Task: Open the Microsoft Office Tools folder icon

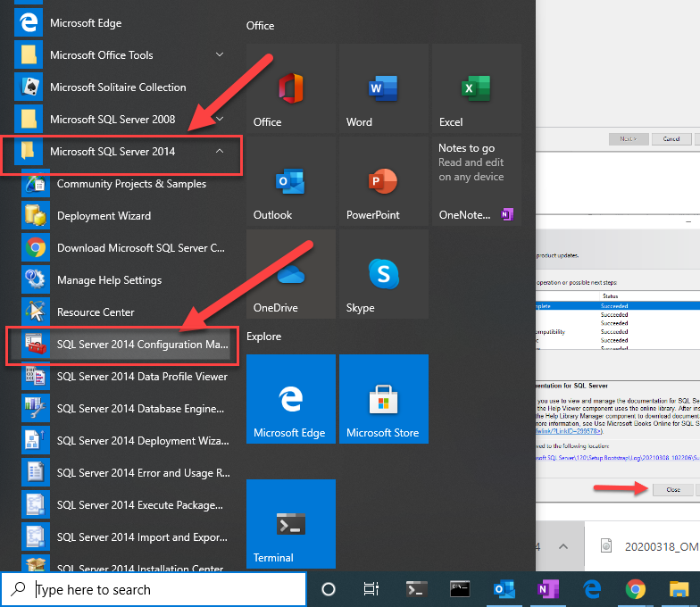Action: click(29, 55)
